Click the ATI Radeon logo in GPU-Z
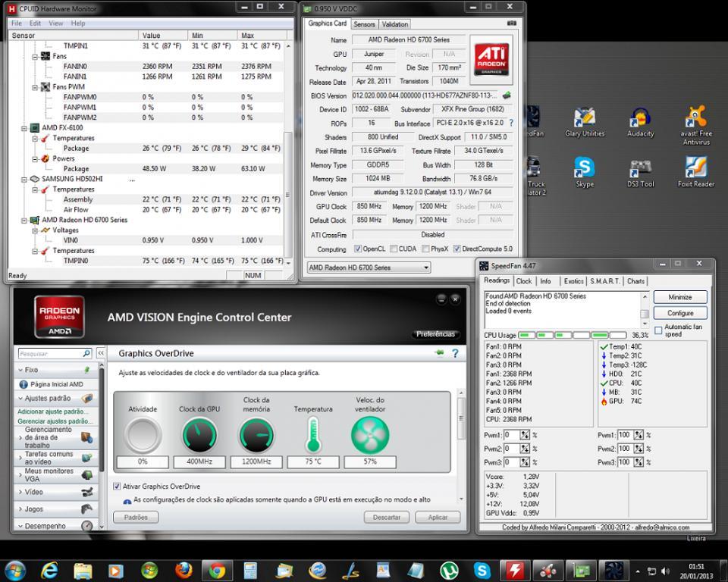 [x=491, y=59]
